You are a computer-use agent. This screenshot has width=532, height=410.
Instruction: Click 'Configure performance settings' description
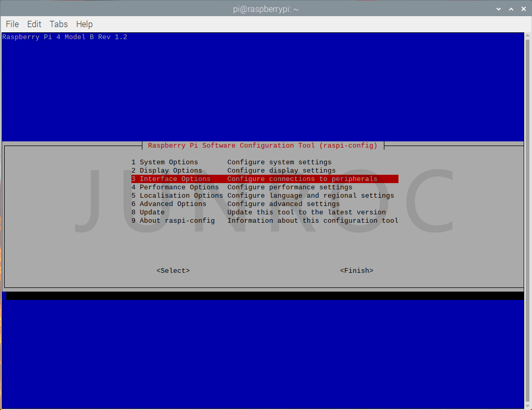[290, 187]
